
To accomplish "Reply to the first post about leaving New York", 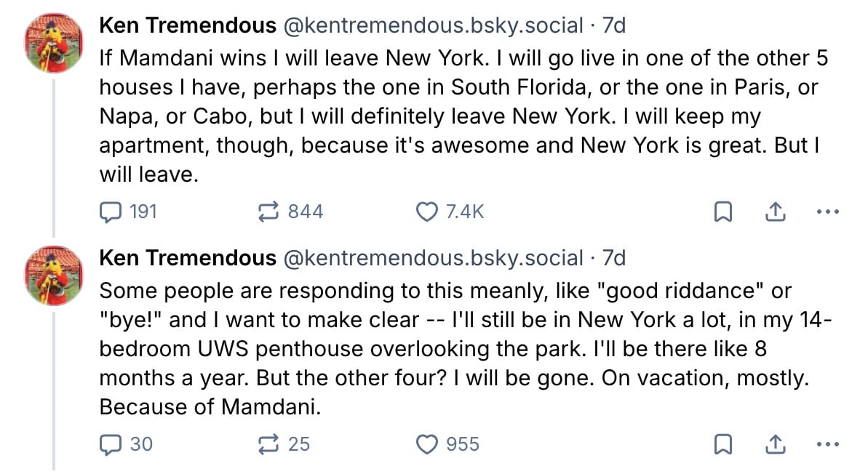I will point(110,212).
